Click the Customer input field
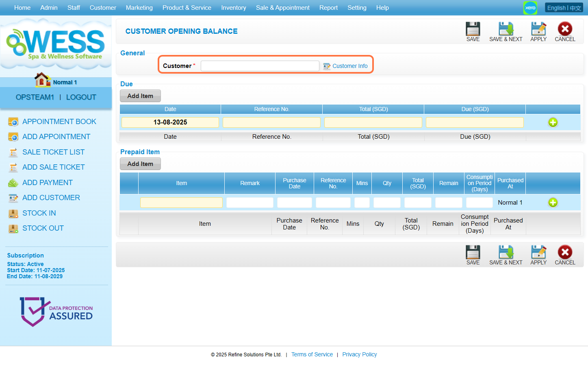 (260, 66)
